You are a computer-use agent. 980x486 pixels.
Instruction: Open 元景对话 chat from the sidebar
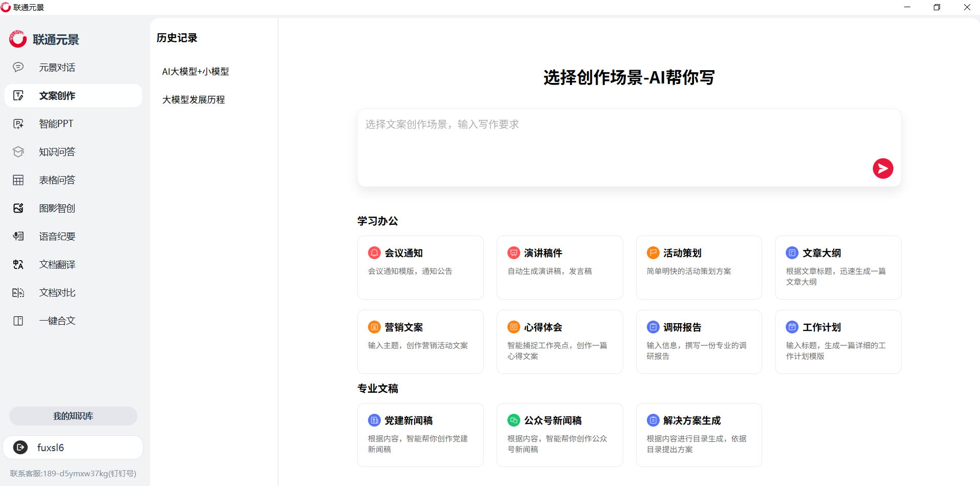click(x=57, y=68)
